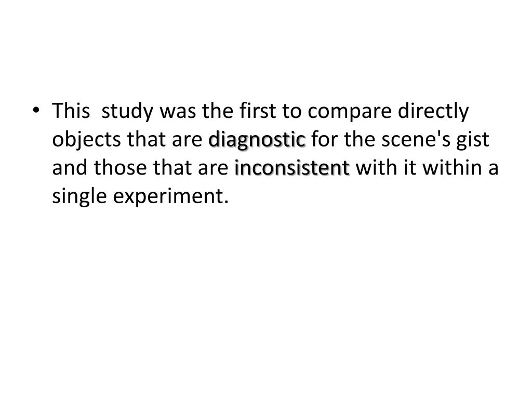Viewport: 532px width, 399px height.
Task: Click the bullet point marker
Action: pos(36,111)
